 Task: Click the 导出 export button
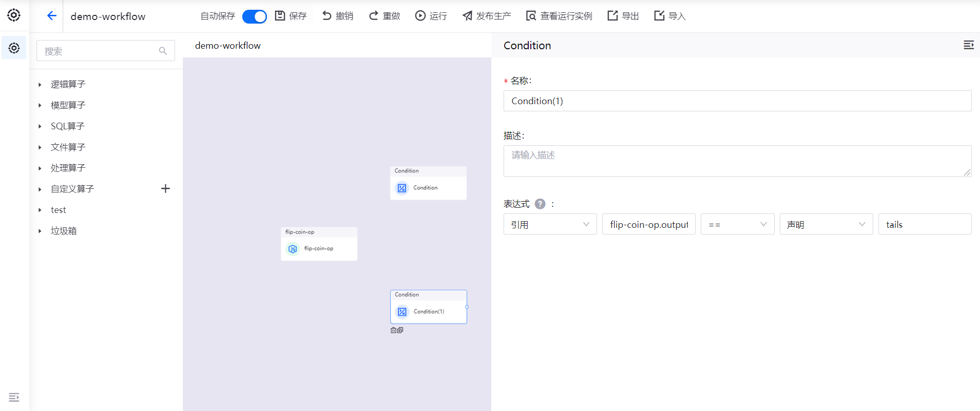623,16
